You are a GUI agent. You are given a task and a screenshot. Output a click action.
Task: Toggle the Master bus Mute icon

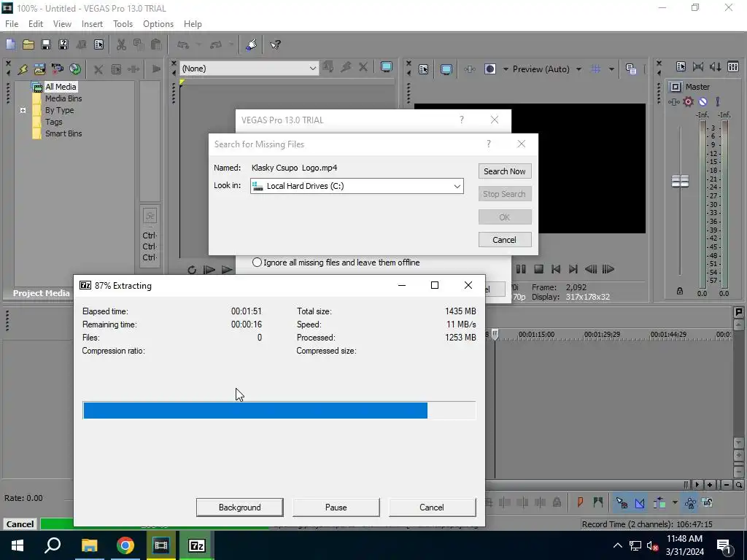point(703,101)
